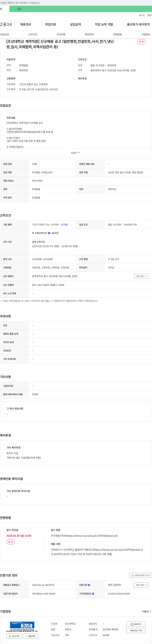This screenshot has height=644, width=152.
Task: Jump to 전형방법 section tab
Action: 117,35
